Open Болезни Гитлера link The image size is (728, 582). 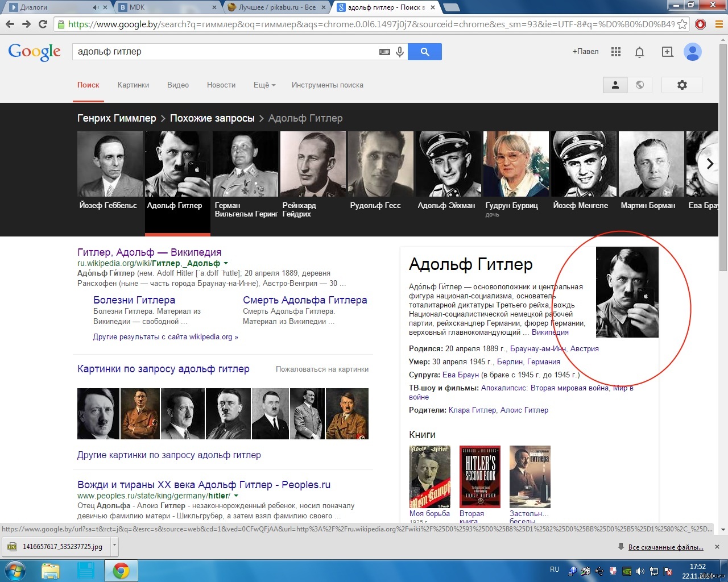tap(134, 300)
